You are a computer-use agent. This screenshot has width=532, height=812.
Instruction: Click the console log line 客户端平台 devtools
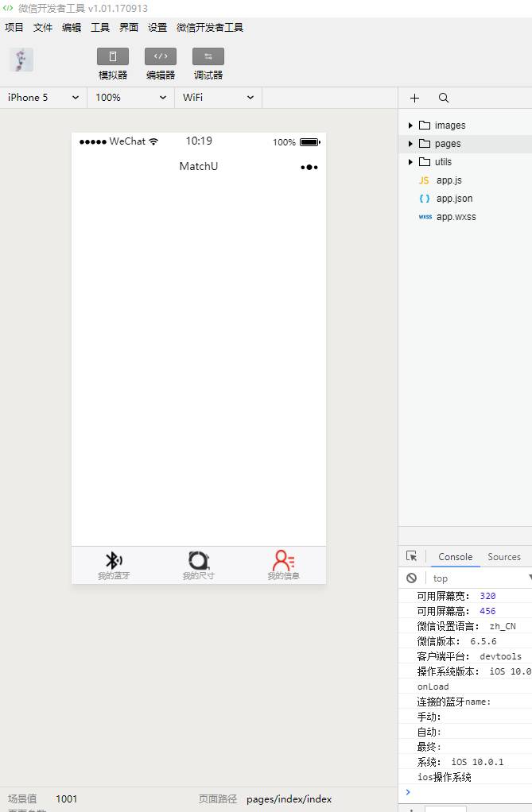pyautogui.click(x=465, y=656)
